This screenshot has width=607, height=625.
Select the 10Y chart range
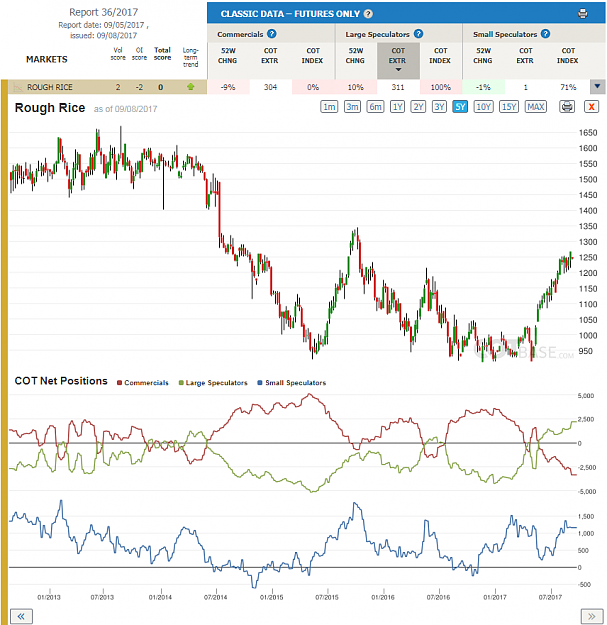[x=483, y=107]
